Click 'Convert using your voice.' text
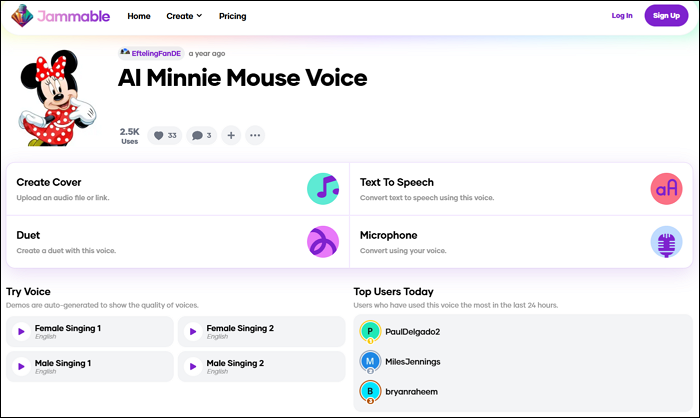Viewport: 700px width, 418px height. (x=403, y=251)
